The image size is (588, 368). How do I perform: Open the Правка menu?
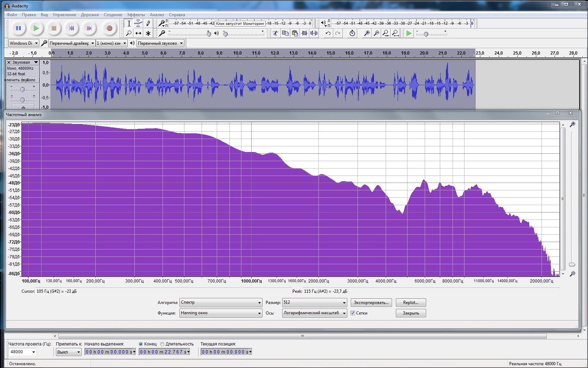coord(29,15)
